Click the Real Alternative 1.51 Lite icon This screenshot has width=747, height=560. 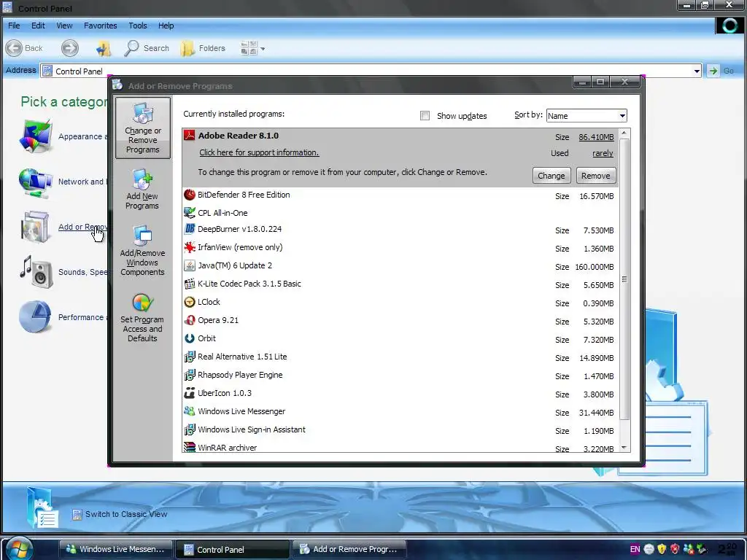190,356
